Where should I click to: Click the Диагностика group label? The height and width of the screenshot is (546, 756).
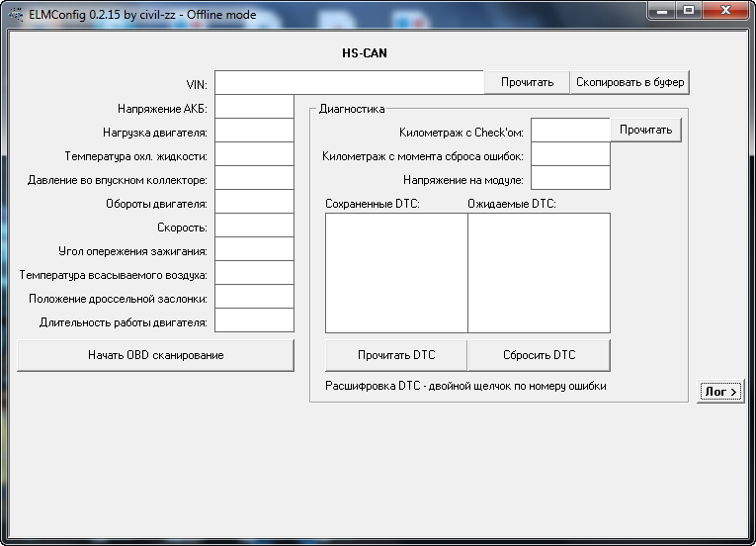click(352, 109)
